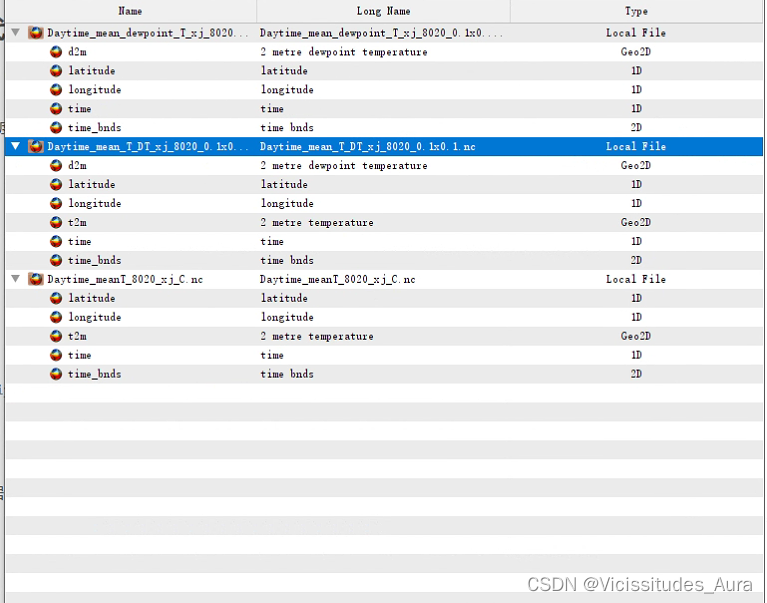
Task: Select latitude variable in Daytime_meanT_8020_xj_C.nc
Action: coord(91,298)
